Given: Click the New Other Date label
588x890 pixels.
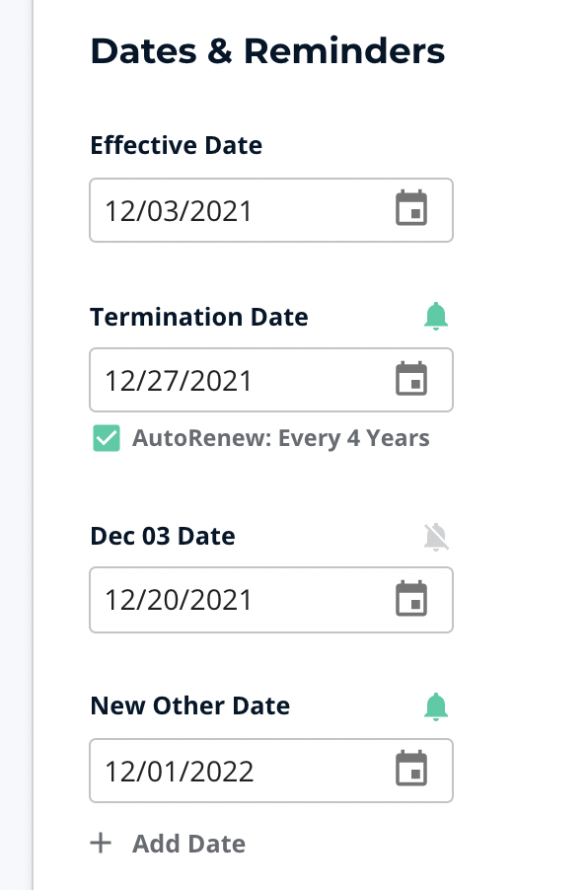Looking at the screenshot, I should 190,706.
